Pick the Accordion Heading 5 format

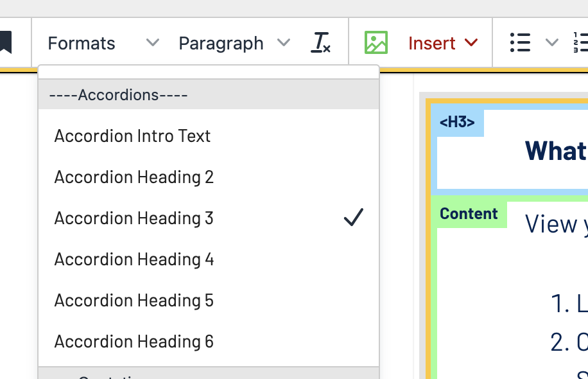coord(134,301)
